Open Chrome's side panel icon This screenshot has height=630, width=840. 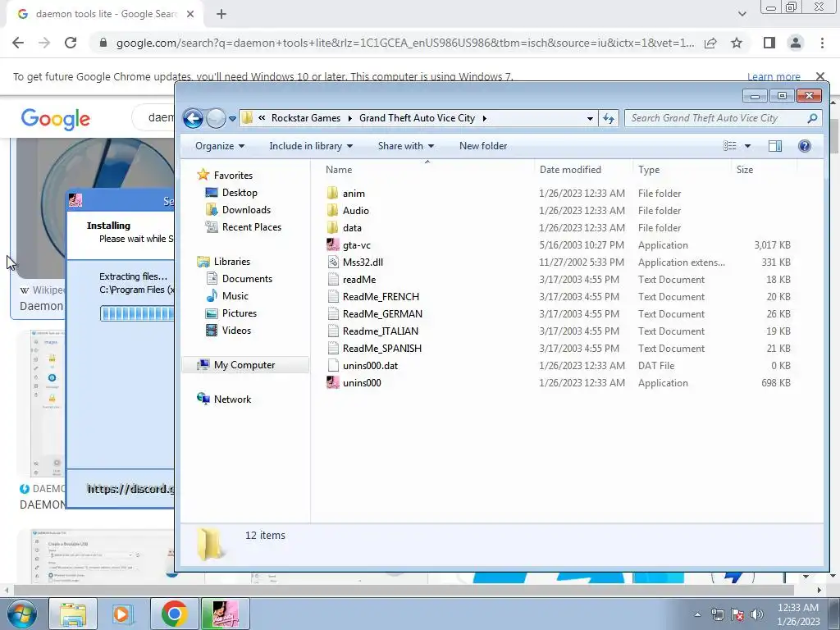[769, 43]
